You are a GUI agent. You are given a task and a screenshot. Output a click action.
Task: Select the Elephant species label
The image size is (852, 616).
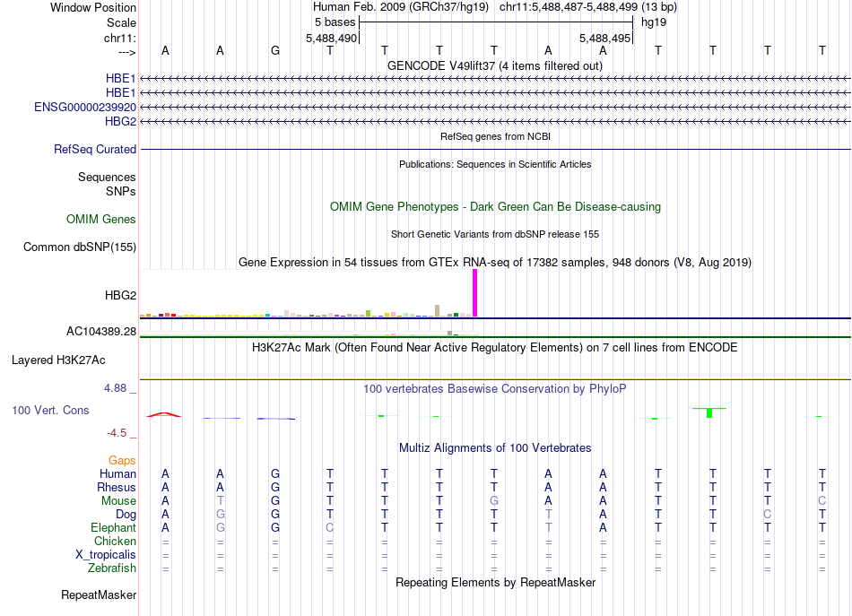click(113, 527)
